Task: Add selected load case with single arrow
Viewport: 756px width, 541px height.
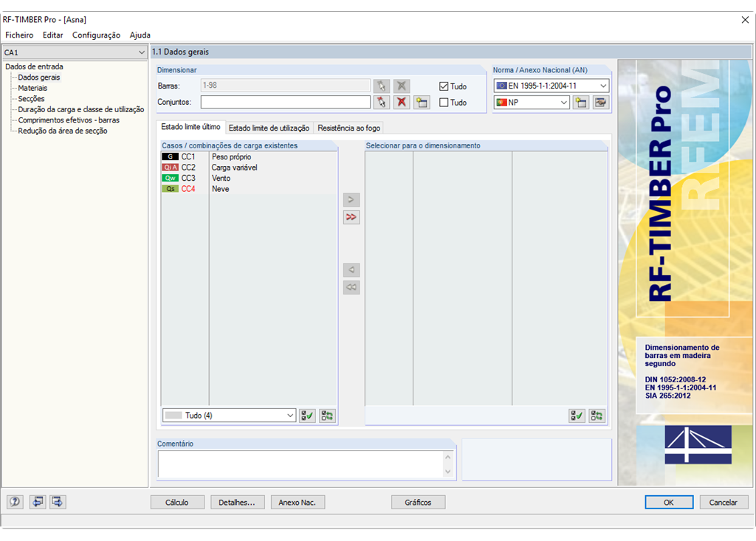Action: [351, 199]
